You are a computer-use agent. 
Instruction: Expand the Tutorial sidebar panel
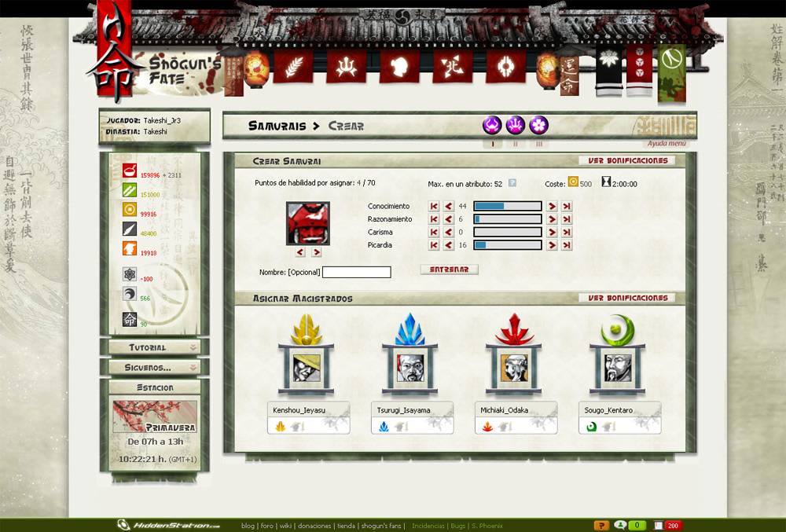pyautogui.click(x=154, y=347)
